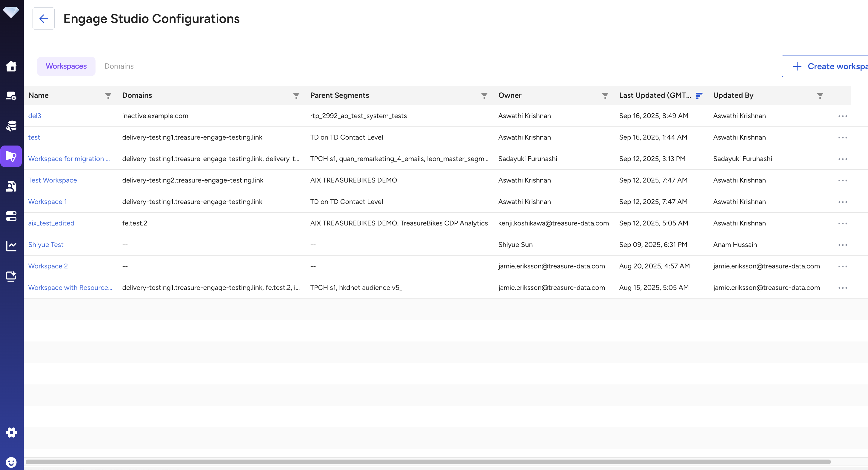Open the Home dashboard from sidebar
Screen dimensions: 868x470
(x=11, y=66)
